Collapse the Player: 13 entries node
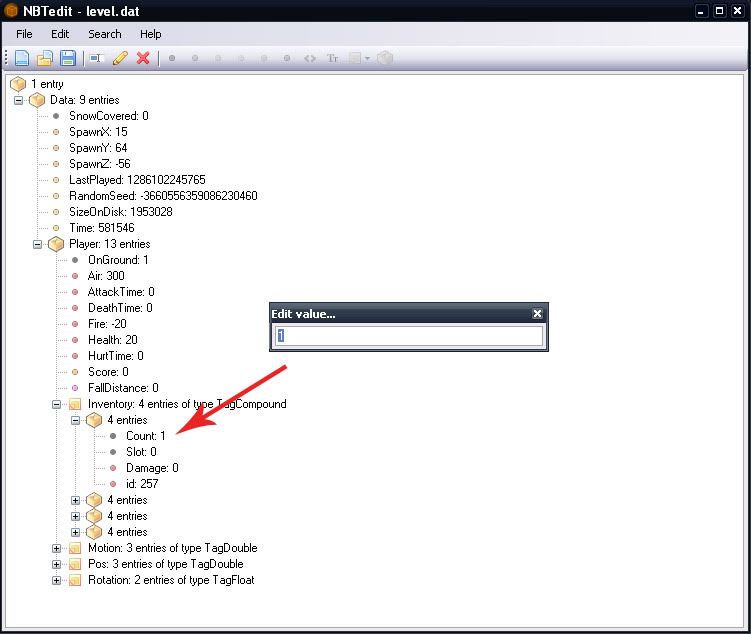 coord(37,244)
